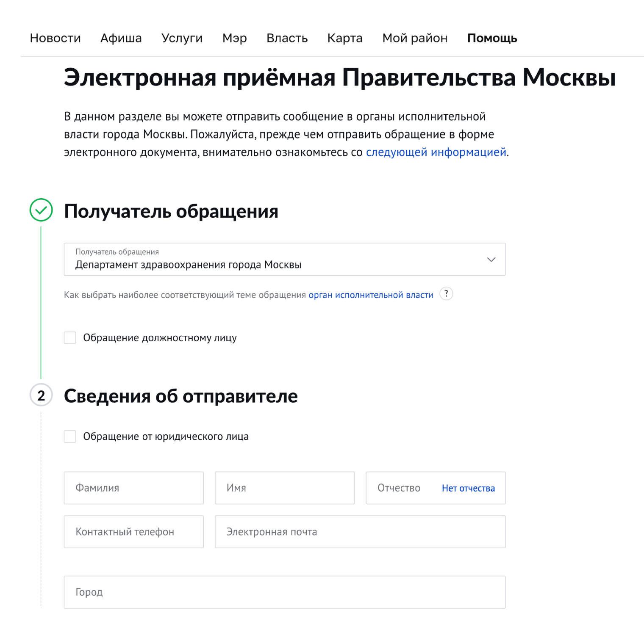The height and width of the screenshot is (644, 644).
Task: Expand the recipient dropdown chevron
Action: coord(491,260)
